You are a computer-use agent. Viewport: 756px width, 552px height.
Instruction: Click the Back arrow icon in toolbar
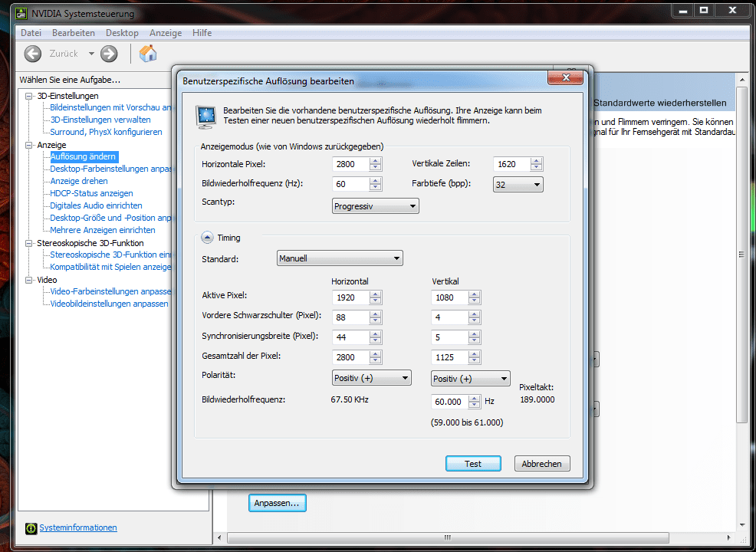33,54
